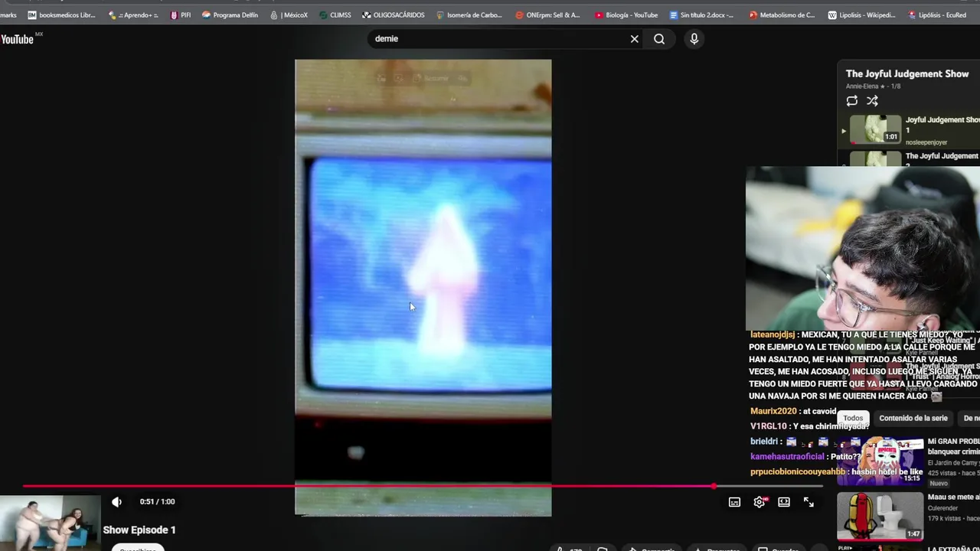
Task: Open the "OLIGOSACÁRIDOS" bookmark
Action: pyautogui.click(x=393, y=15)
